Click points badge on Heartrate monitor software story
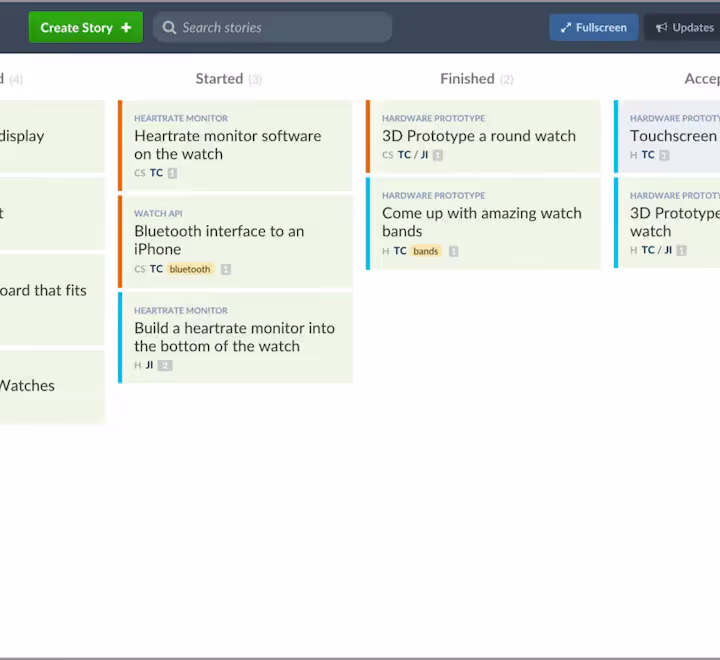720x660 pixels. pyautogui.click(x=172, y=173)
